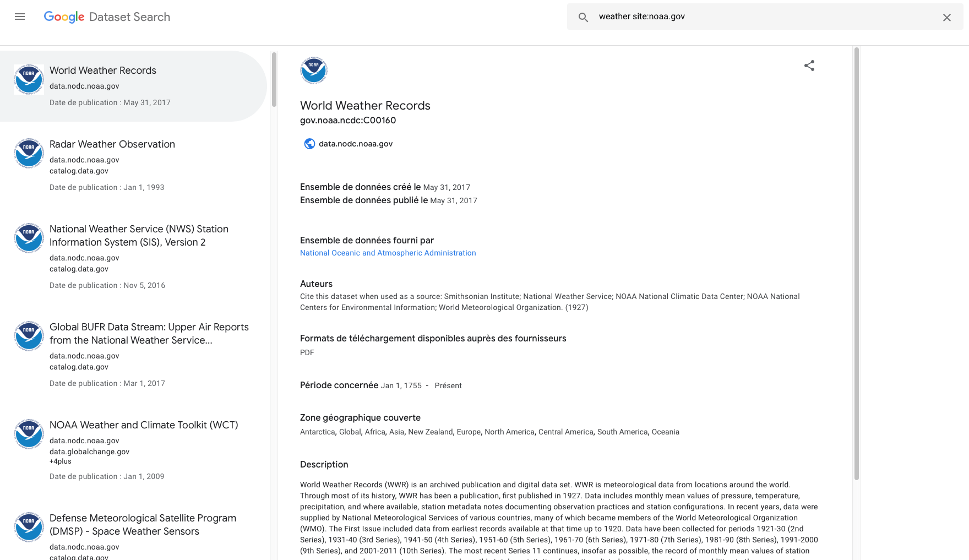Select Global BUFR Data Stream result
Screen dimensions: 969x560
coord(133,355)
